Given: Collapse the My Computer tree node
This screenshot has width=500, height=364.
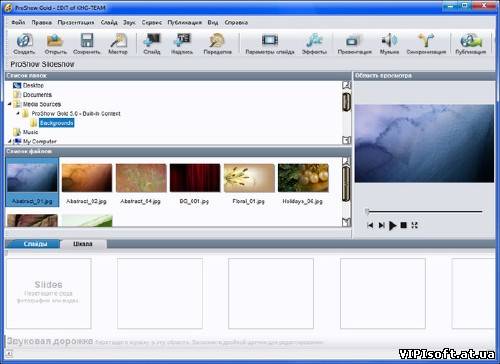Looking at the screenshot, I should (x=10, y=141).
